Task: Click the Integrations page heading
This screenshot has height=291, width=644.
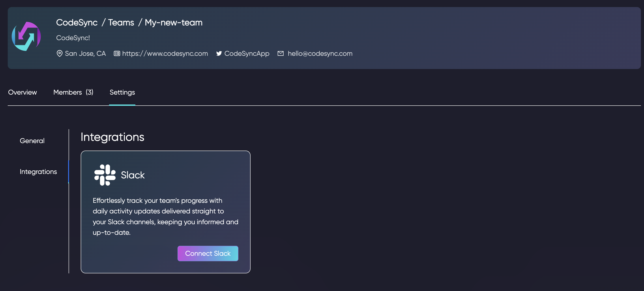Action: [112, 137]
